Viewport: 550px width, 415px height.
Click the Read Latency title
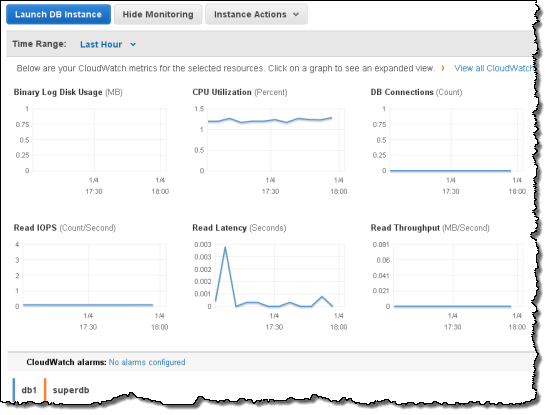pyautogui.click(x=219, y=228)
